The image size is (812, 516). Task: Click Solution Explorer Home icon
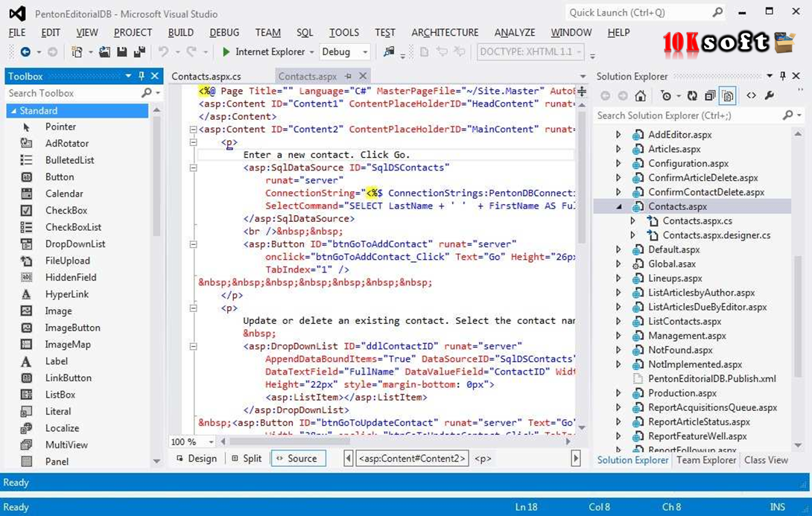[x=641, y=96]
